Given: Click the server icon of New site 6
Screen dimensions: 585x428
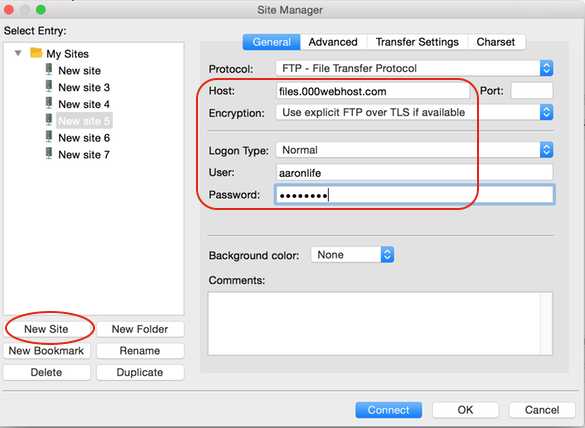Looking at the screenshot, I should [49, 137].
